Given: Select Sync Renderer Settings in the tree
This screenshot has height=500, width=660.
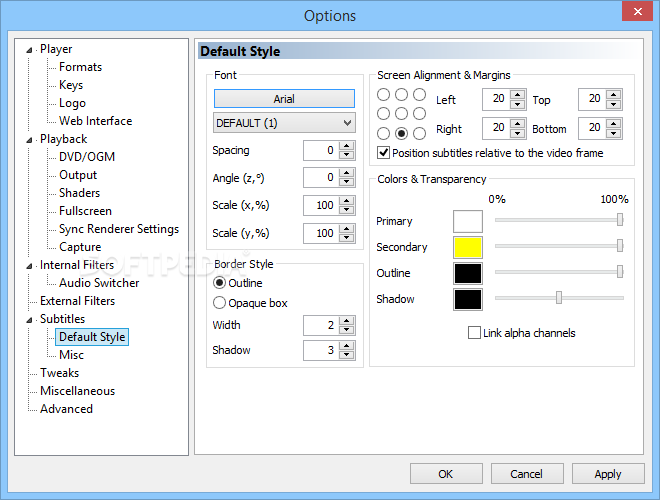Looking at the screenshot, I should click(119, 229).
